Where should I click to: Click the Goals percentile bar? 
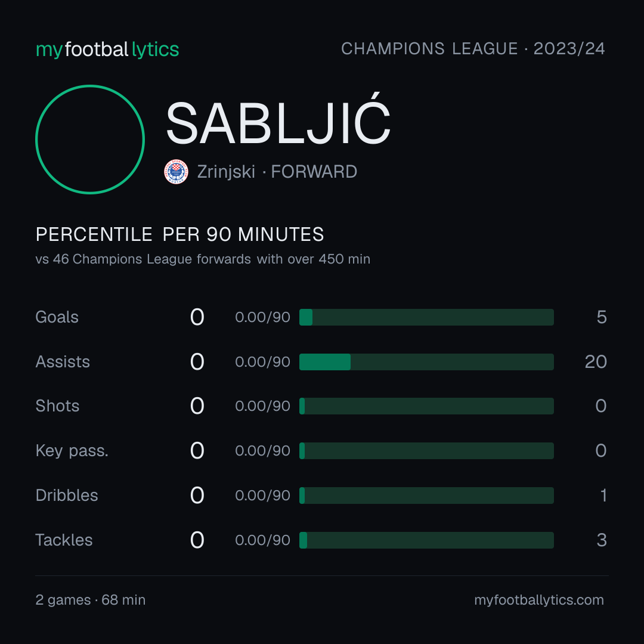[x=426, y=317]
